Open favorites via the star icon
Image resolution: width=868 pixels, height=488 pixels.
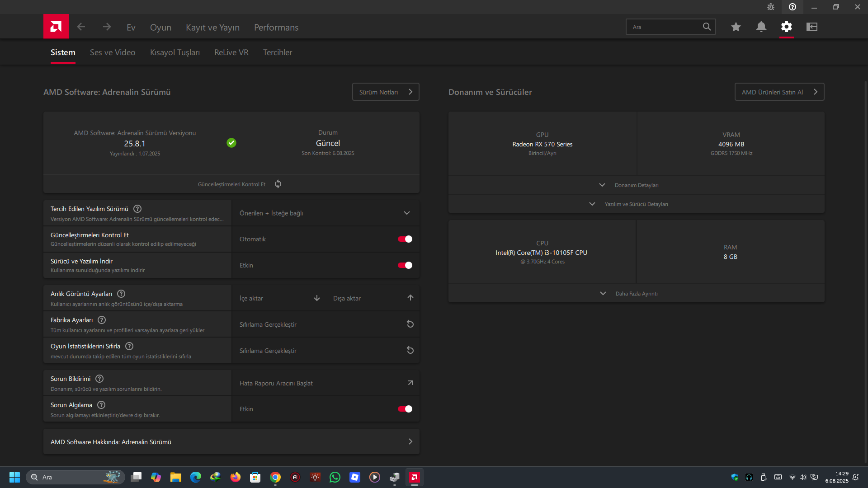point(736,27)
